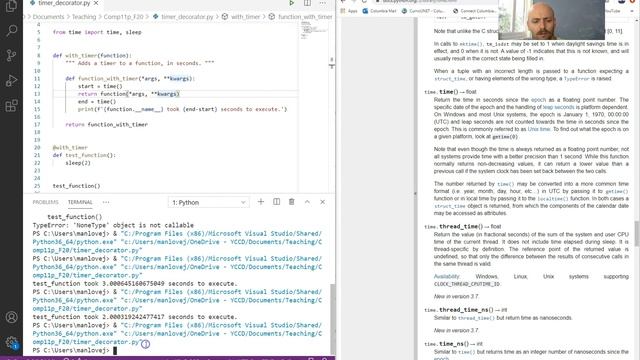Click browser Back navigation arrow
640x360 pixels.
pyautogui.click(x=343, y=2)
